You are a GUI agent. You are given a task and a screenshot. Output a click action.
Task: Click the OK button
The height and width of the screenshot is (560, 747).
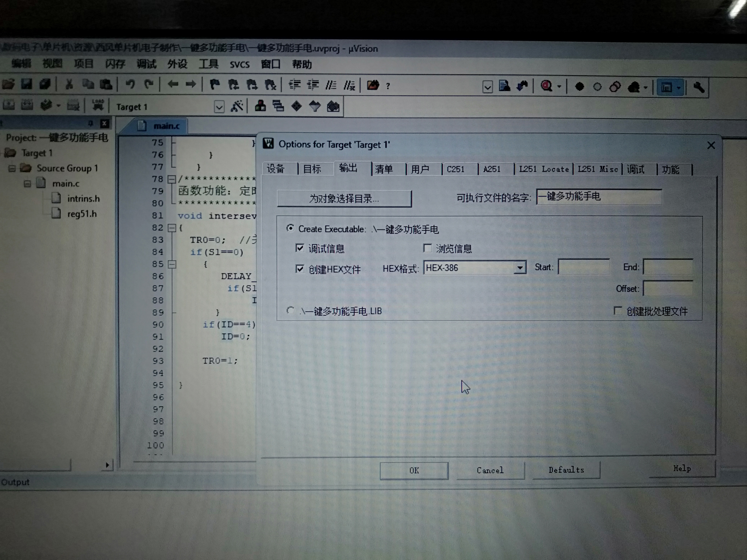point(414,470)
